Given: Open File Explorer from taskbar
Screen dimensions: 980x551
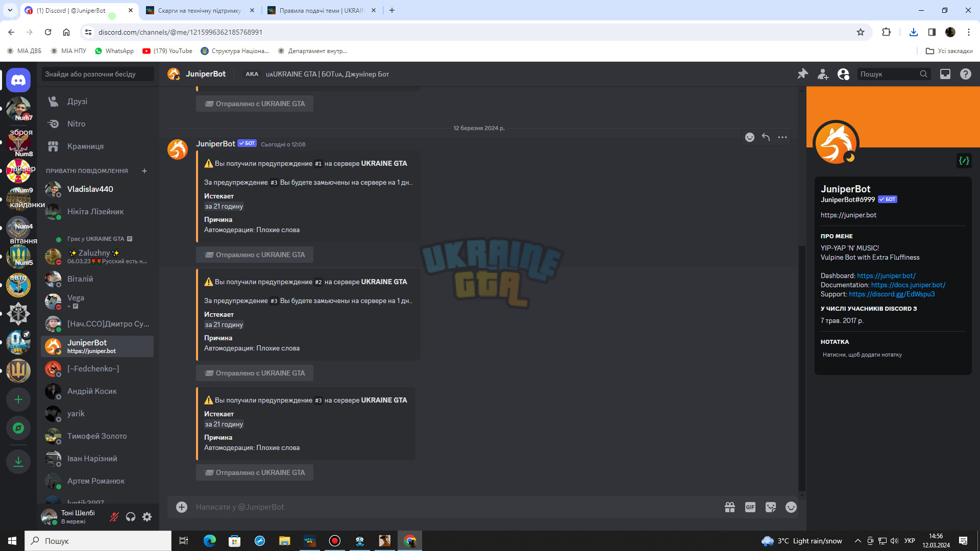Looking at the screenshot, I should coord(285,541).
